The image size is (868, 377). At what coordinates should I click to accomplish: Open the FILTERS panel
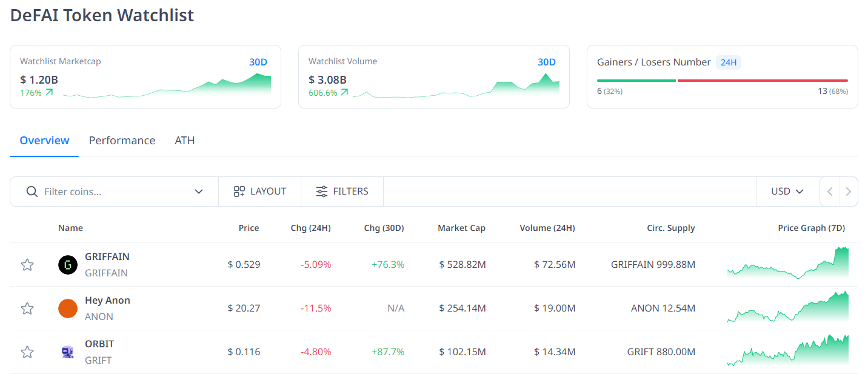[342, 192]
